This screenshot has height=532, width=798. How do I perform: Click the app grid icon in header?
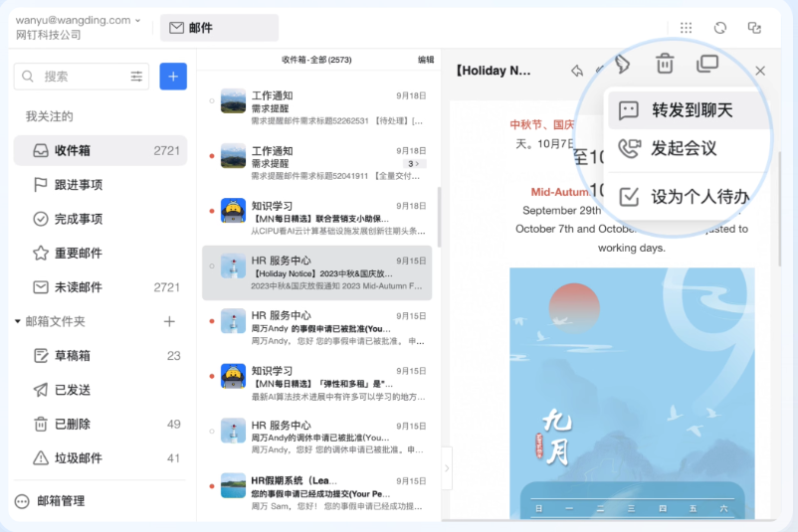point(686,28)
